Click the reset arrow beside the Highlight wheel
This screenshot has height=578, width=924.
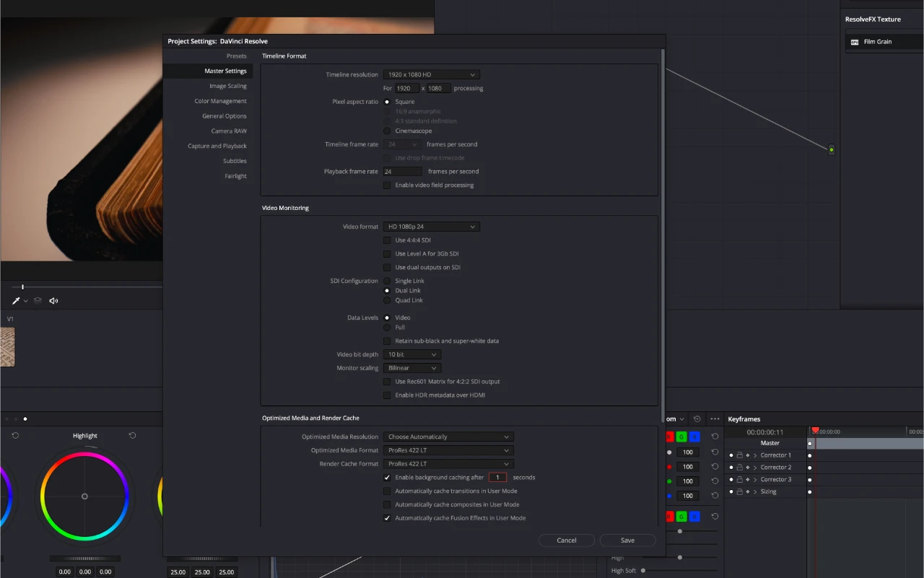pos(131,435)
